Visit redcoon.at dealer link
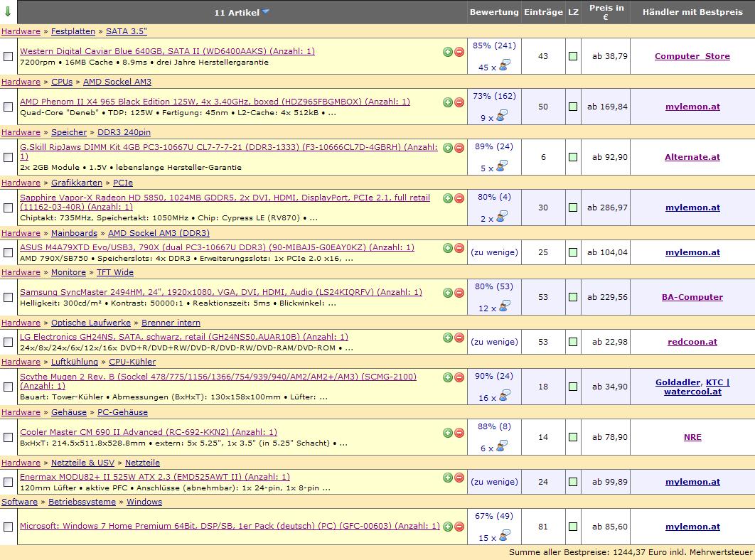The height and width of the screenshot is (560, 755). pos(692,343)
